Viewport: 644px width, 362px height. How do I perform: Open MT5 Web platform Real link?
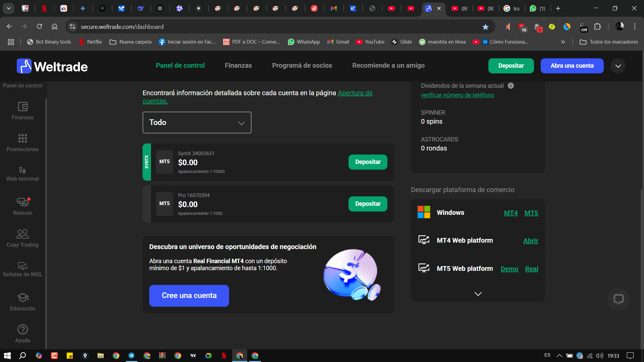[x=531, y=269]
